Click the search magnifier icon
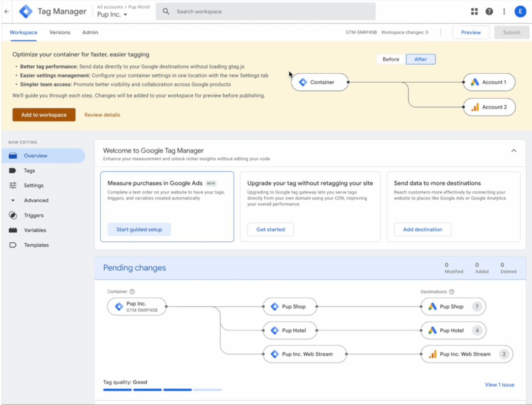Screen dimensions: 532x405 point(166,12)
